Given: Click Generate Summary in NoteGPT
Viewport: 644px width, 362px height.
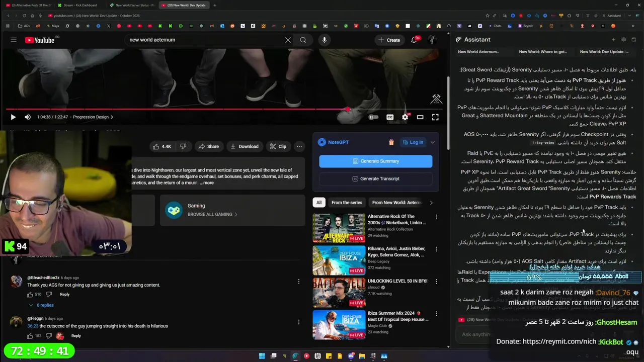Looking at the screenshot, I should [x=375, y=161].
